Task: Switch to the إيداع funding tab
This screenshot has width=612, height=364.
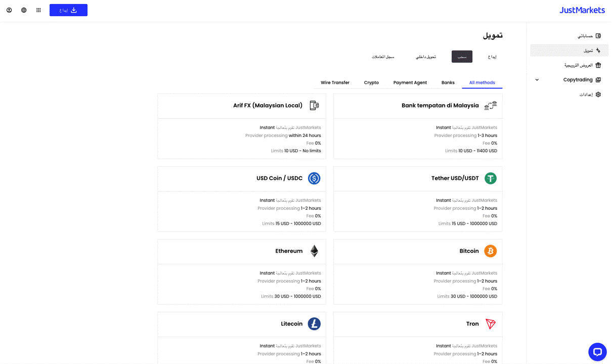Action: click(492, 57)
